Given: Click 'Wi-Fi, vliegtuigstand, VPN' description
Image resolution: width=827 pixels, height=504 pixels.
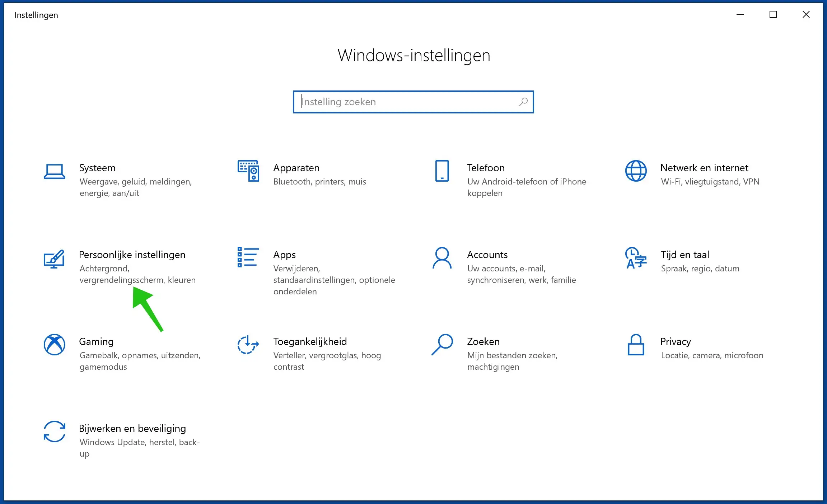Looking at the screenshot, I should coord(710,182).
